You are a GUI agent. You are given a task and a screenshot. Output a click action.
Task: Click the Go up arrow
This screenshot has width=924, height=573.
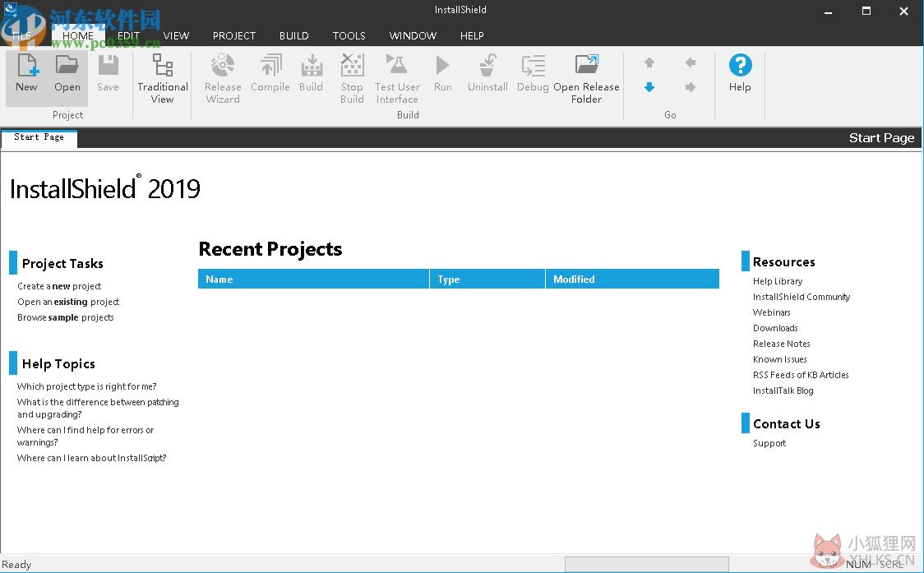[x=649, y=62]
